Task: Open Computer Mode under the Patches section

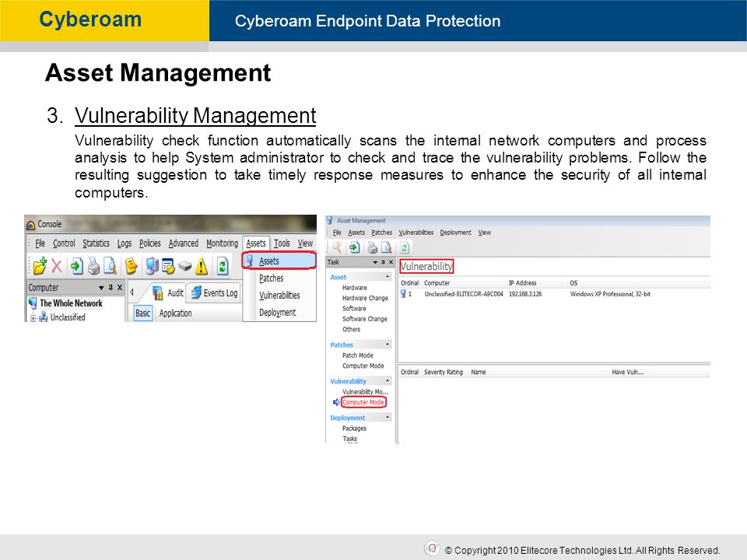Action: pyautogui.click(x=363, y=366)
